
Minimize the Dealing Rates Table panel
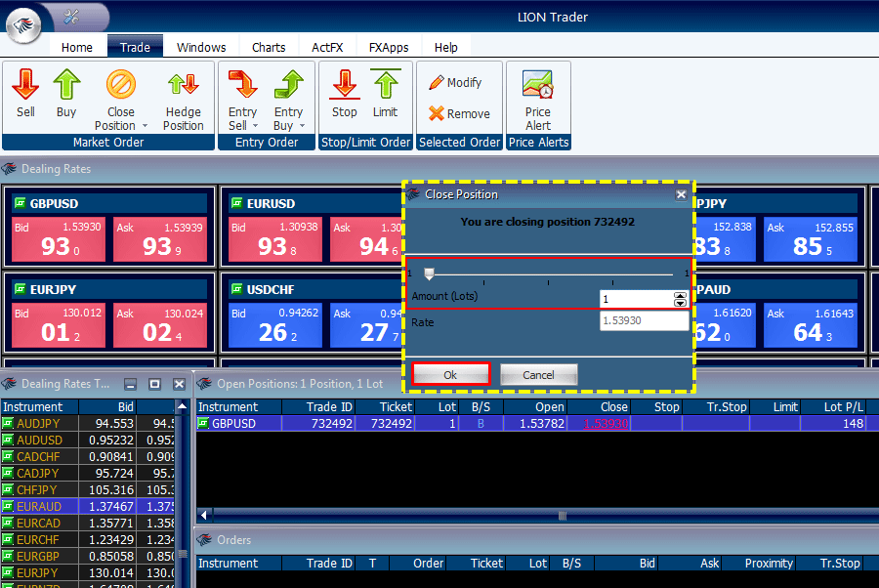(131, 384)
